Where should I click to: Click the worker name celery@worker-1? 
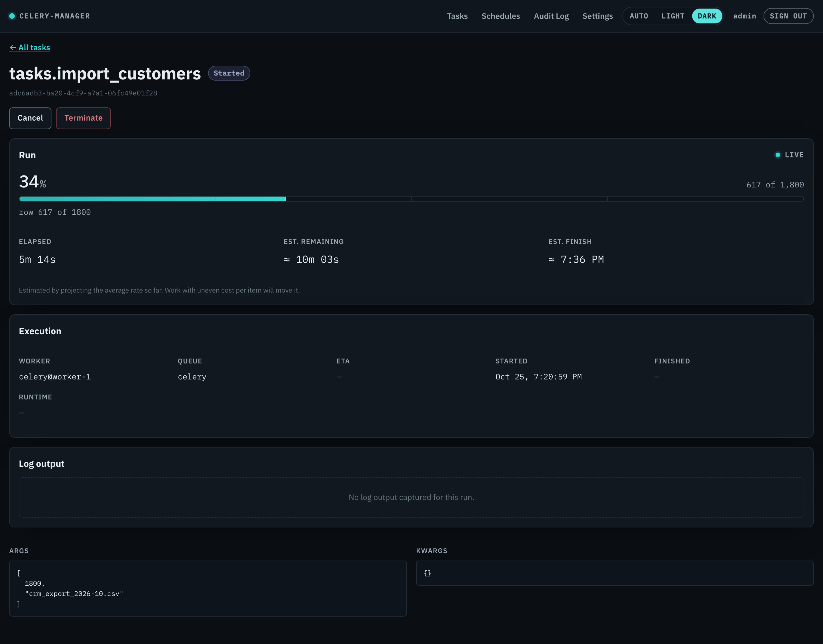point(55,377)
